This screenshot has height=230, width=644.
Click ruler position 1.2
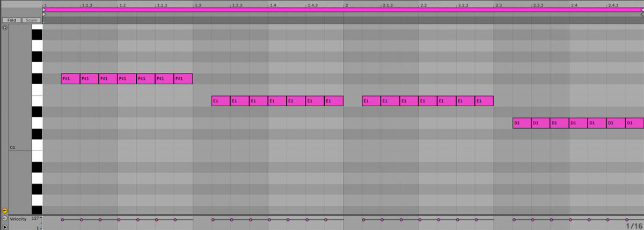pyautogui.click(x=122, y=5)
